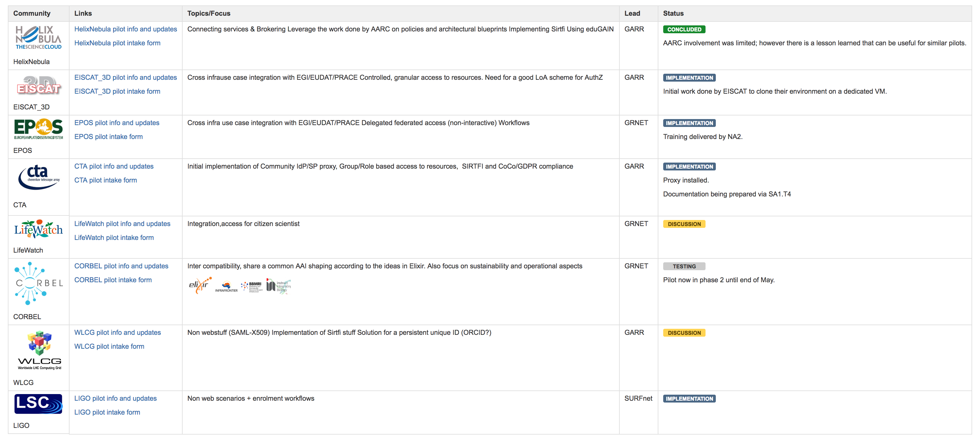The image size is (980, 440).
Task: Click the LifeWatch logo image
Action: pyautogui.click(x=38, y=229)
